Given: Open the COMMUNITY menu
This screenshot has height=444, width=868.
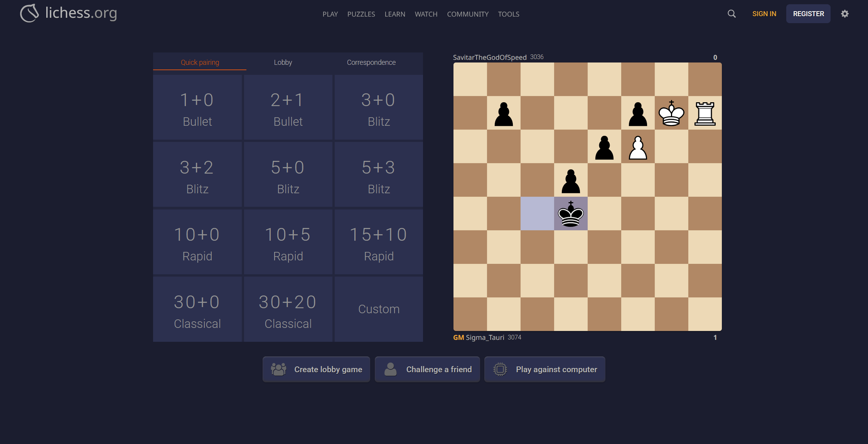Looking at the screenshot, I should [467, 14].
